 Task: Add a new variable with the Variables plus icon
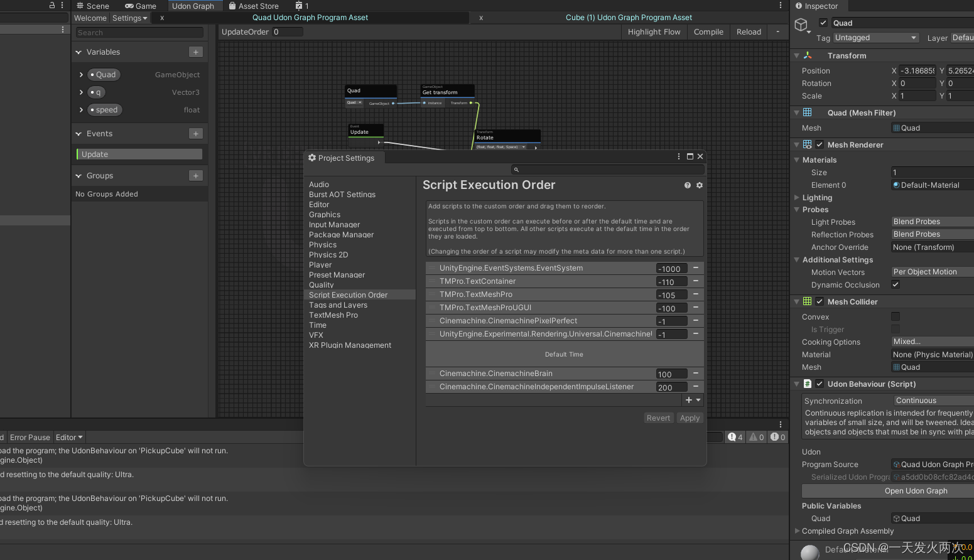pyautogui.click(x=196, y=52)
